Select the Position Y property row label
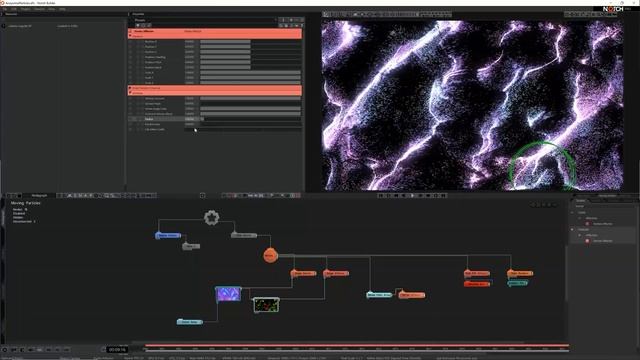640x360 pixels. pyautogui.click(x=151, y=47)
